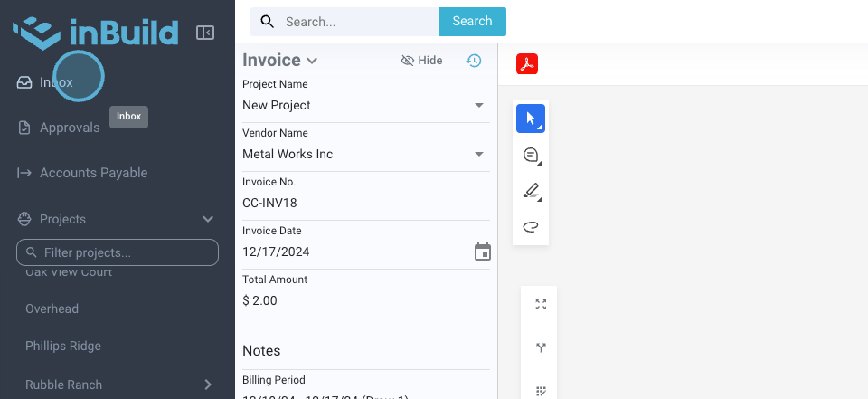Image resolution: width=868 pixels, height=399 pixels.
Task: Click the Filter projects input field
Action: pyautogui.click(x=127, y=252)
